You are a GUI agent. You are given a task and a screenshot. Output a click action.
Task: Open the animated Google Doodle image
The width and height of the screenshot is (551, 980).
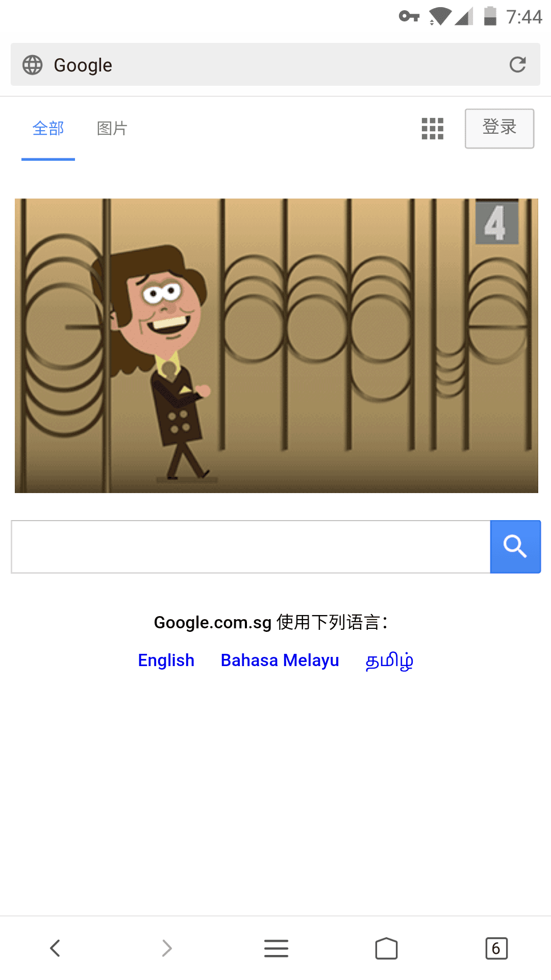(x=277, y=346)
